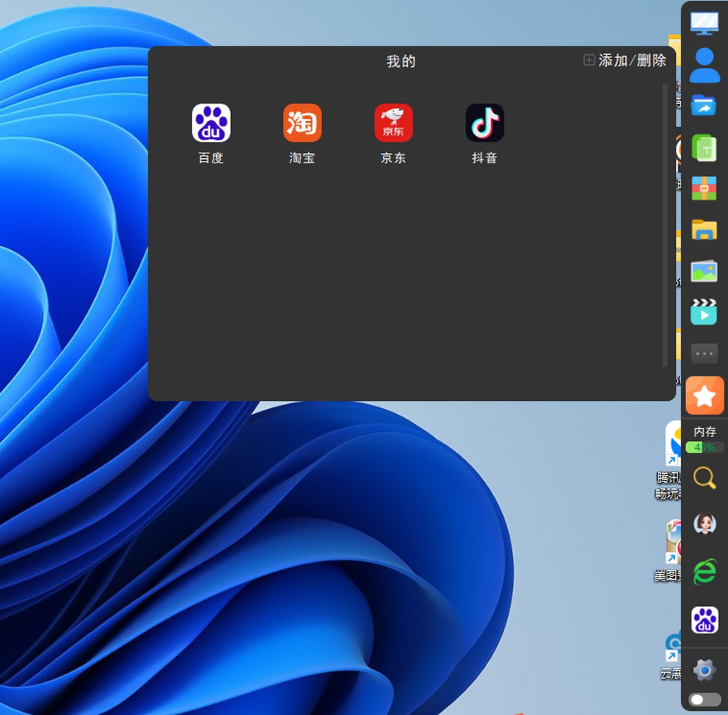Click the blue user profile icon in the dock
Screen dimensions: 728x715
(704, 65)
